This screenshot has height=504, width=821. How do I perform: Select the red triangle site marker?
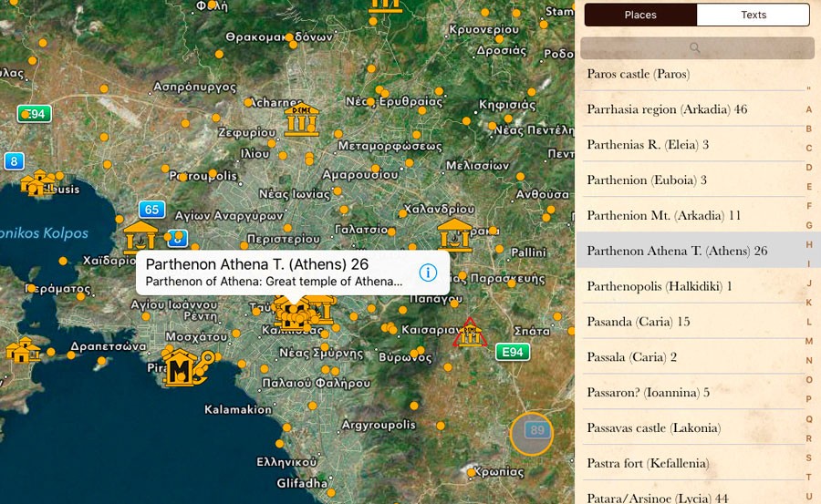click(x=470, y=333)
